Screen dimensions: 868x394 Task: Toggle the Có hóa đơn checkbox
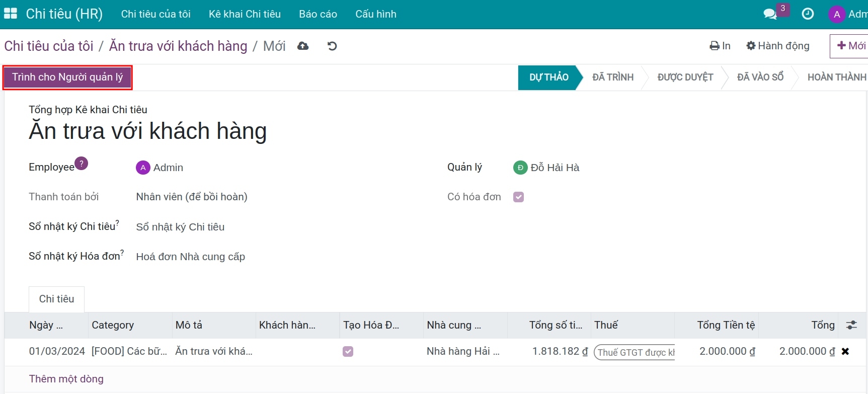[x=519, y=197]
